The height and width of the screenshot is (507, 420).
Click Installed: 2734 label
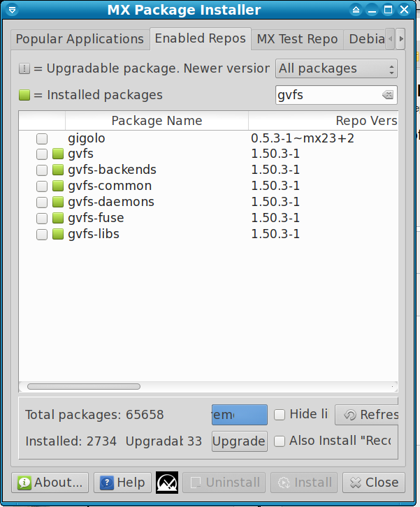coord(71,441)
